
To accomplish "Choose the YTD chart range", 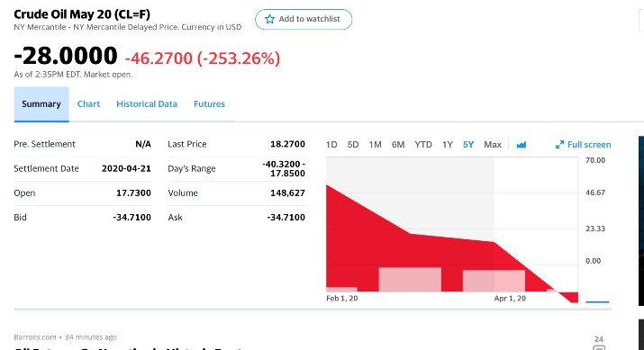I will coord(423,145).
